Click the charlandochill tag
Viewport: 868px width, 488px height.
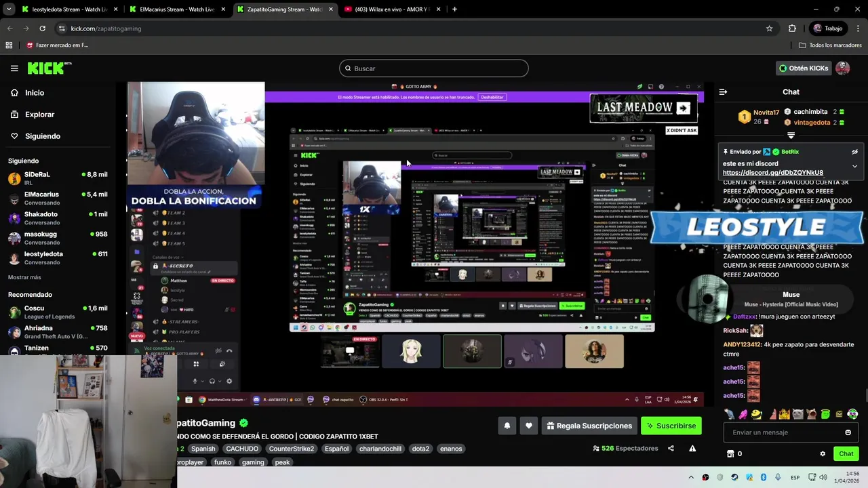[380, 449]
